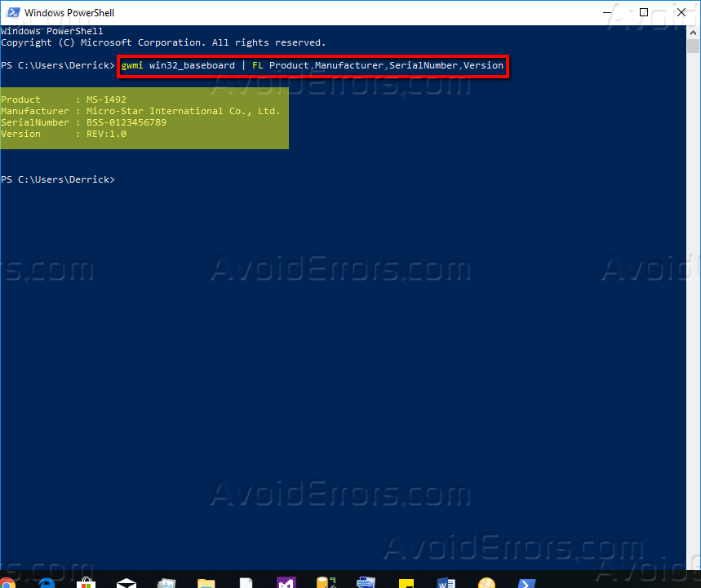701x588 pixels.
Task: Click the blue devices icon on the taskbar
Action: click(366, 581)
